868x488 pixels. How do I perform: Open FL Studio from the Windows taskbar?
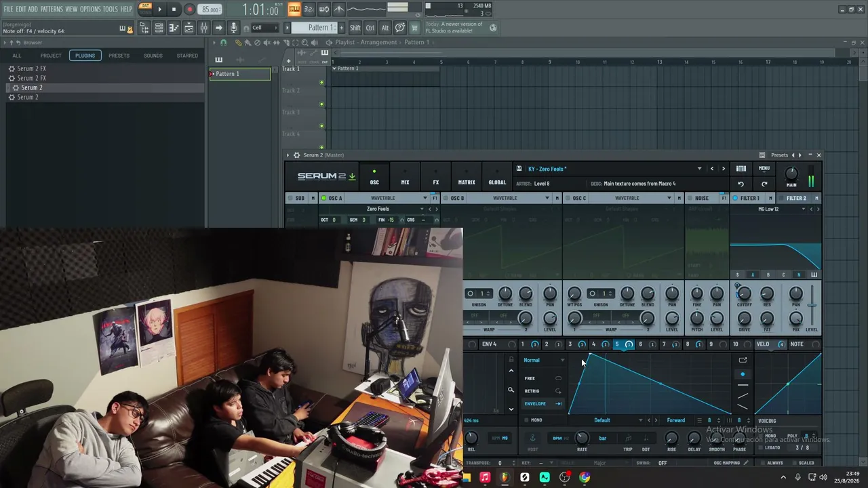[x=505, y=478]
